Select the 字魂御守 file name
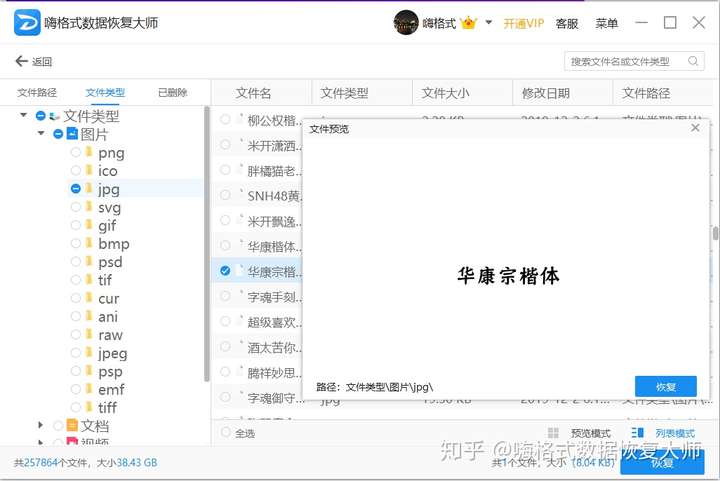Image resolution: width=720 pixels, height=481 pixels. 276,398
